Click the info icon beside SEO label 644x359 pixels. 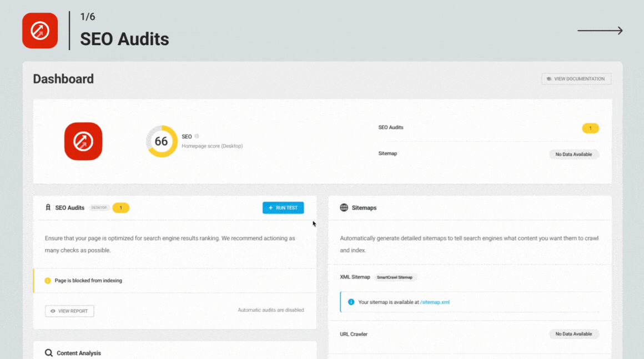pyautogui.click(x=197, y=136)
